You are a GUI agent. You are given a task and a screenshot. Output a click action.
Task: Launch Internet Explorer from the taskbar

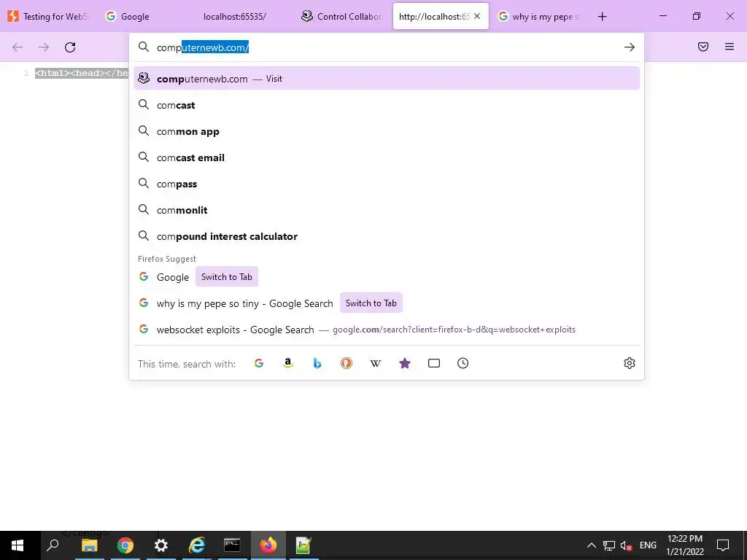click(197, 545)
